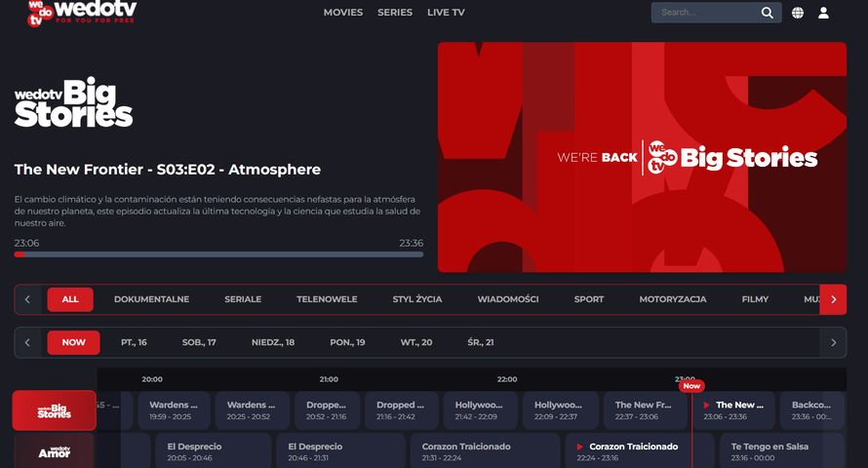Open The New Frontier at 22:37 - 23:06
This screenshot has width=868, height=468.
pyautogui.click(x=646, y=410)
